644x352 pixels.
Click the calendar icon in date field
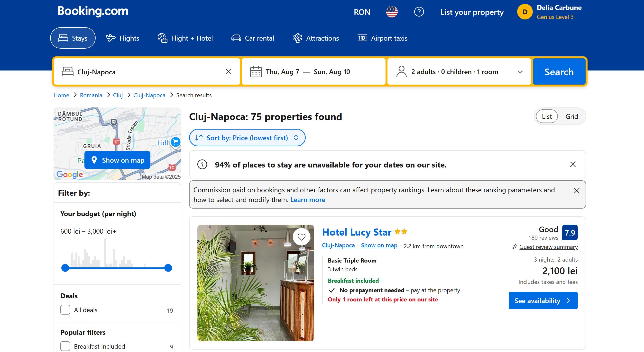point(256,72)
